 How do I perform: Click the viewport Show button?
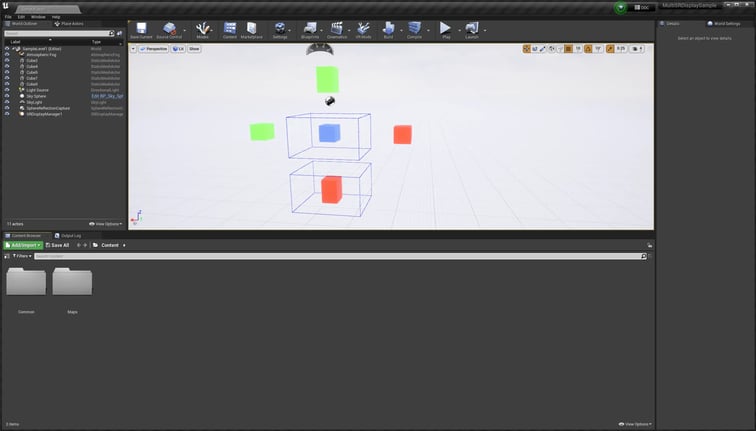tap(194, 49)
